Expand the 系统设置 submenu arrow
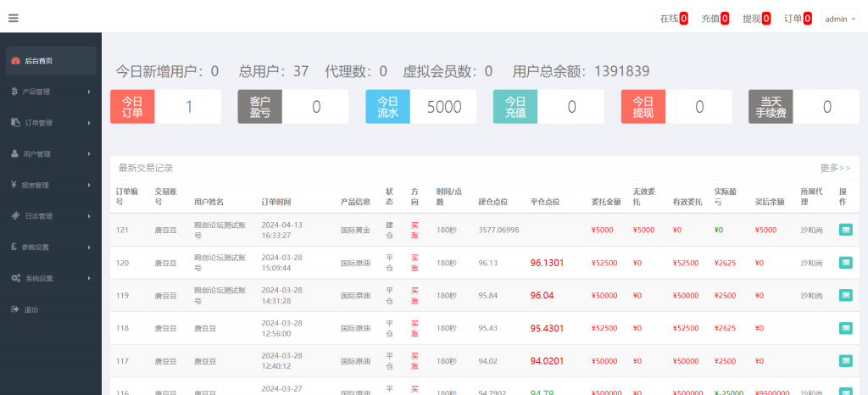 click(89, 278)
